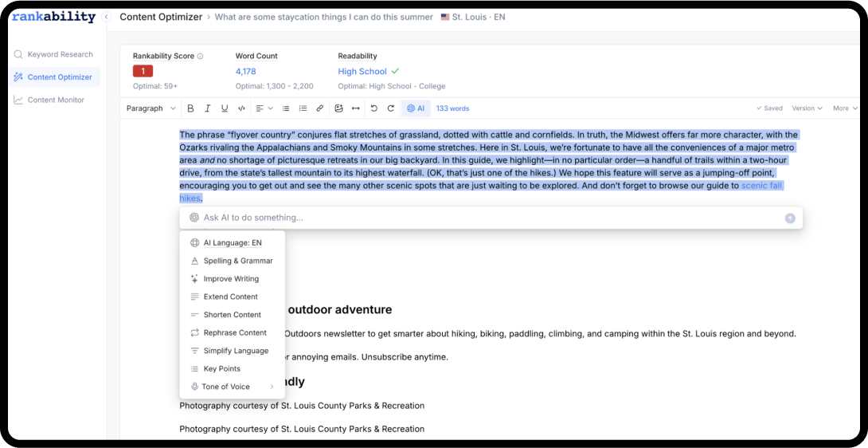Open the Paragraph style dropdown
The image size is (868, 448).
151,108
